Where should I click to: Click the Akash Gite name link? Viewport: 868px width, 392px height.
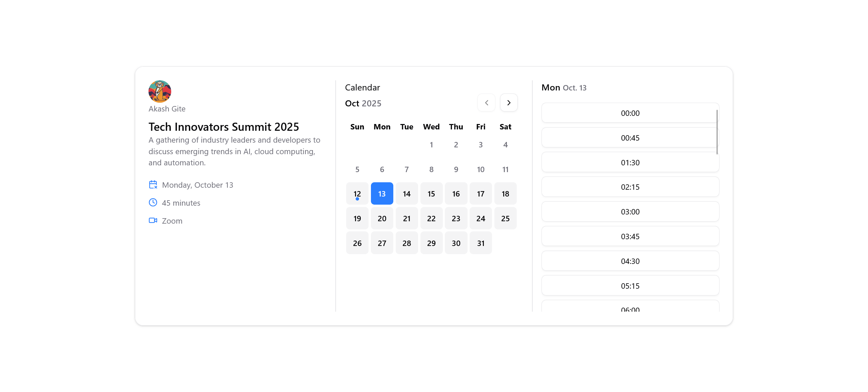tap(166, 108)
